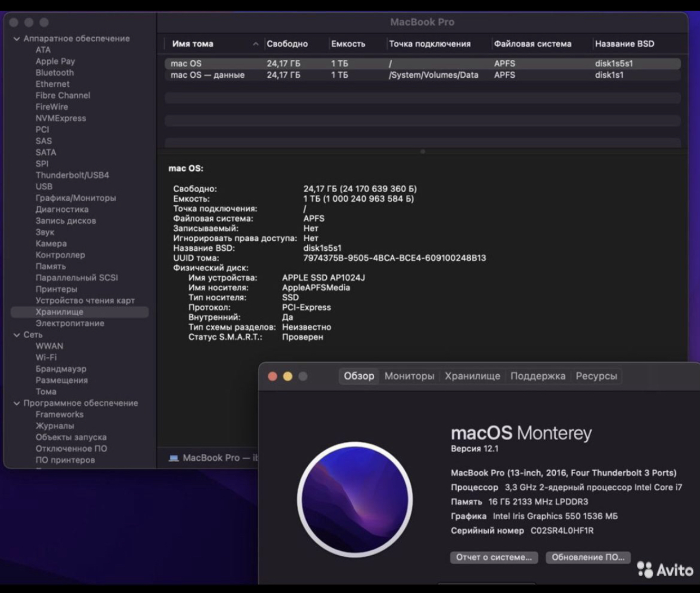Select FireWire in the sidebar
Viewport: 700px width, 593px height.
tap(51, 107)
